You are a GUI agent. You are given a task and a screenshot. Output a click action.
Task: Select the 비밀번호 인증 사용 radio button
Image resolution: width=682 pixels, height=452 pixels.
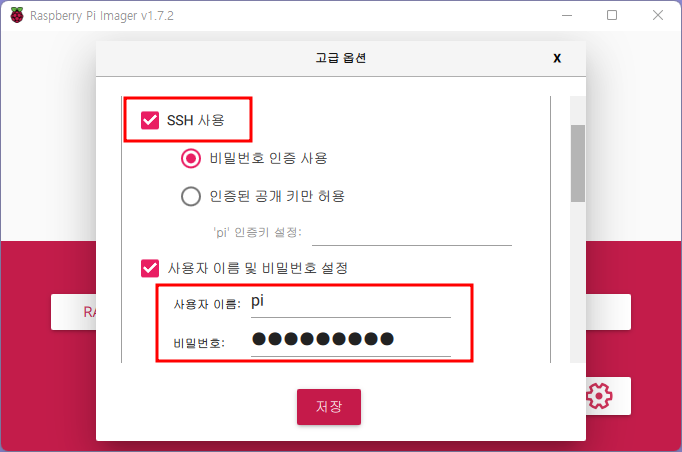[x=191, y=158]
